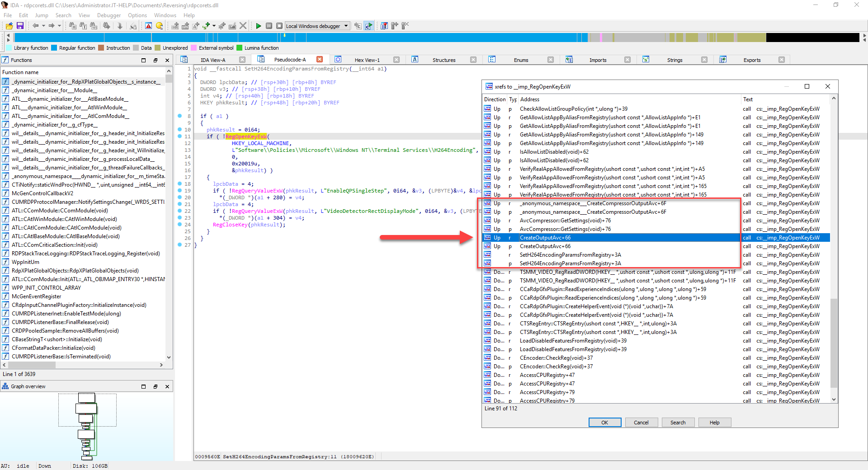Save the database using the disk icon
The width and height of the screenshot is (868, 470).
20,26
